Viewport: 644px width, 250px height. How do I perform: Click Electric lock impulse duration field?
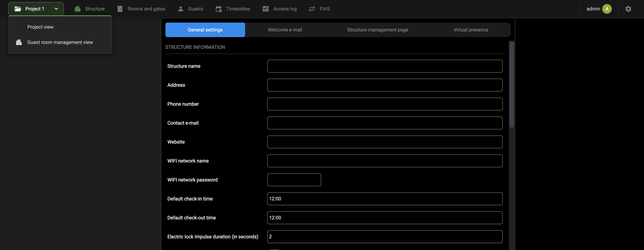pos(385,237)
